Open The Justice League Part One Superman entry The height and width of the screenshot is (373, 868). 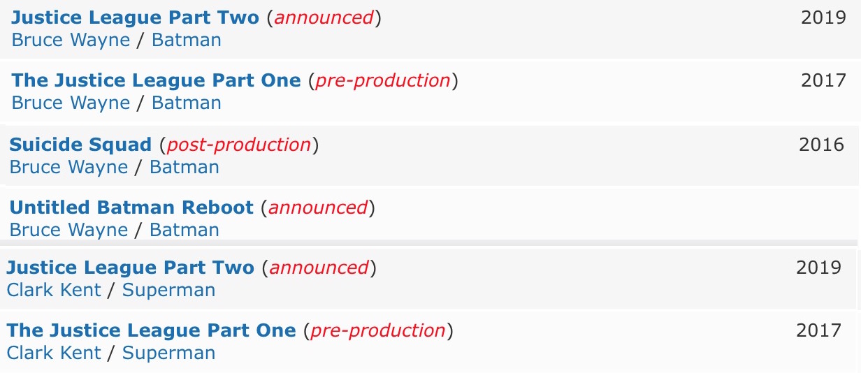coord(151,330)
